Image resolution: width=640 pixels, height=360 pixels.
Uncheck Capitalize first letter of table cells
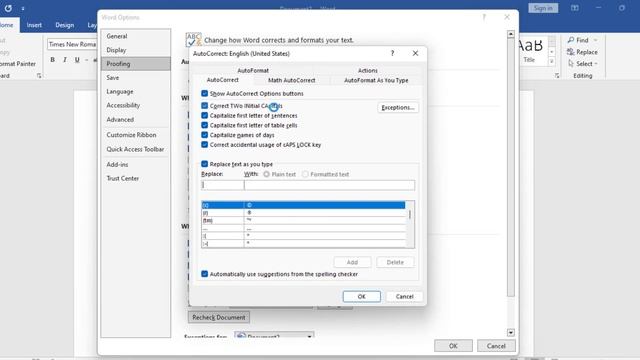coord(204,125)
